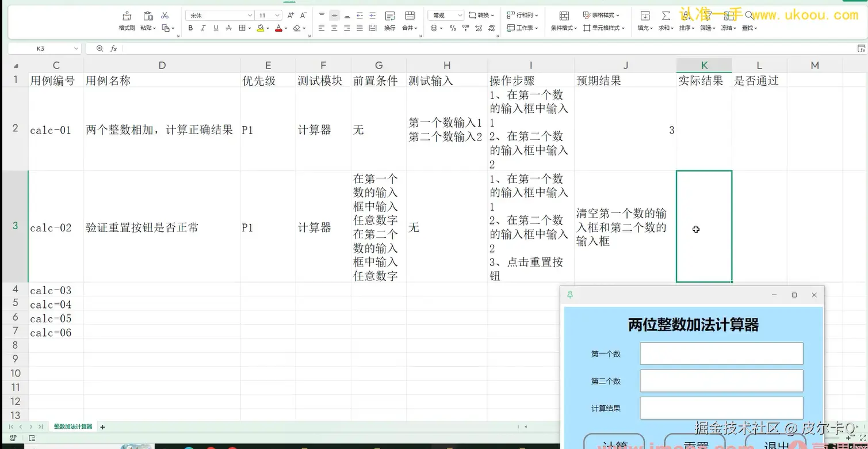Align cell content to the bottom
The image size is (868, 449).
point(347,16)
